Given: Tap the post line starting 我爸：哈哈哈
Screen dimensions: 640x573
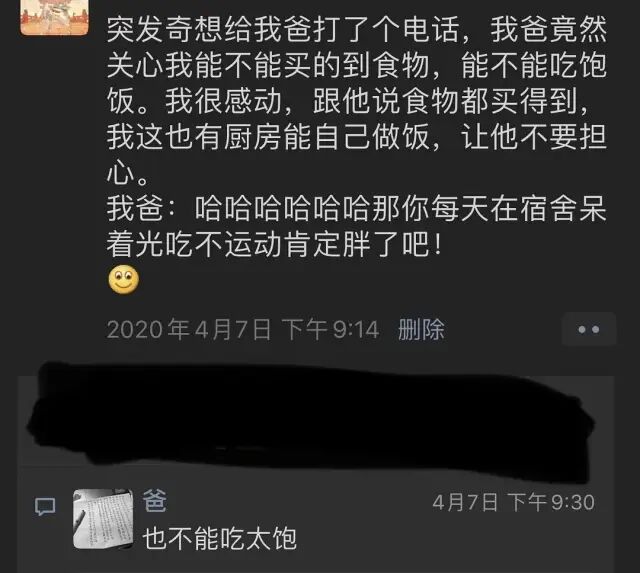Looking at the screenshot, I should click(357, 209).
